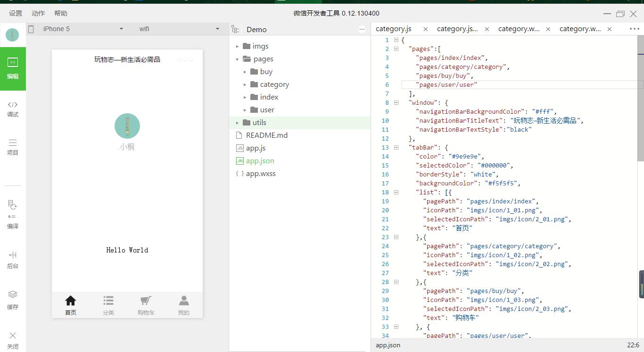
Task: Expand the index folder
Action: click(x=245, y=97)
